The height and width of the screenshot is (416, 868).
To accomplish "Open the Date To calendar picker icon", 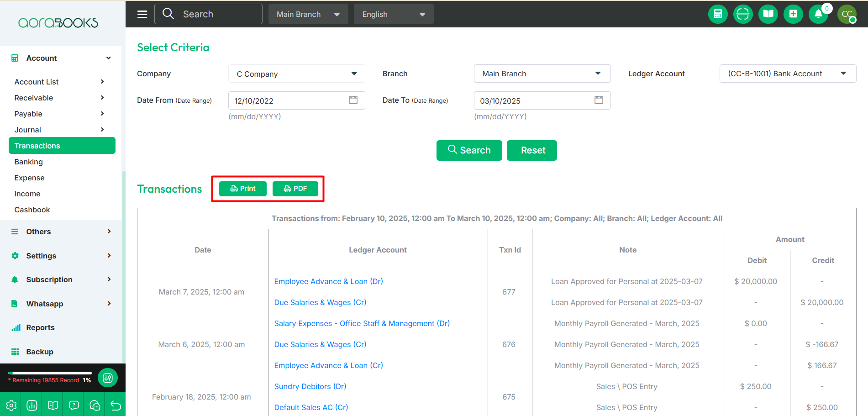I will [599, 100].
